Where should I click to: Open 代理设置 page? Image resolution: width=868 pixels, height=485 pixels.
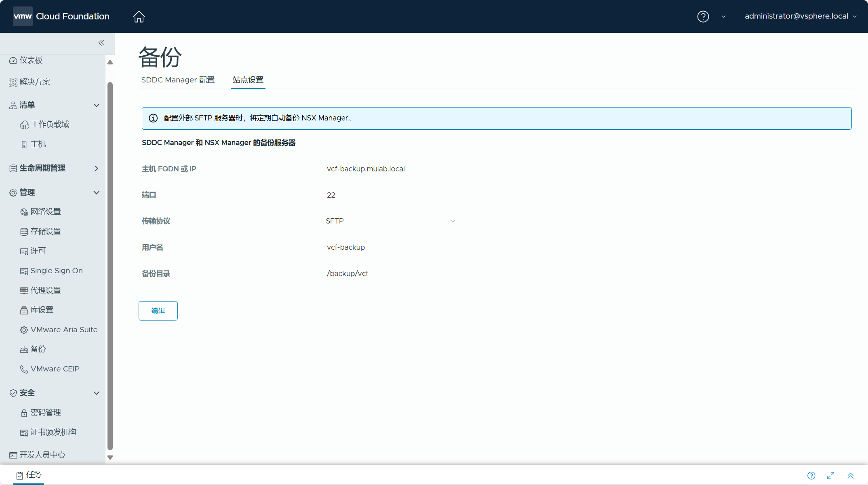click(x=46, y=291)
